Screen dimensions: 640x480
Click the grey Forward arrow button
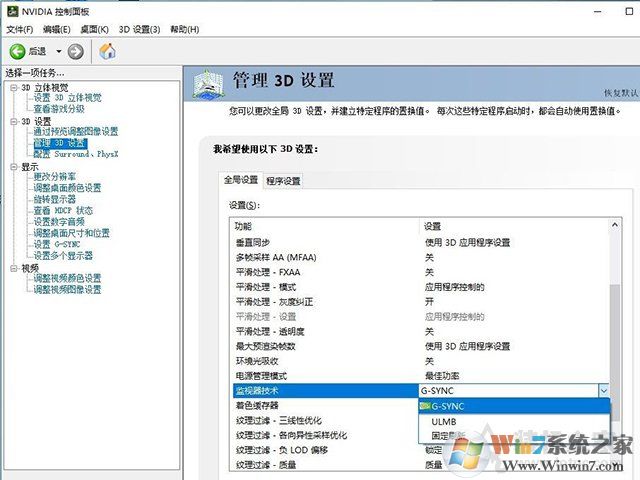pyautogui.click(x=76, y=51)
